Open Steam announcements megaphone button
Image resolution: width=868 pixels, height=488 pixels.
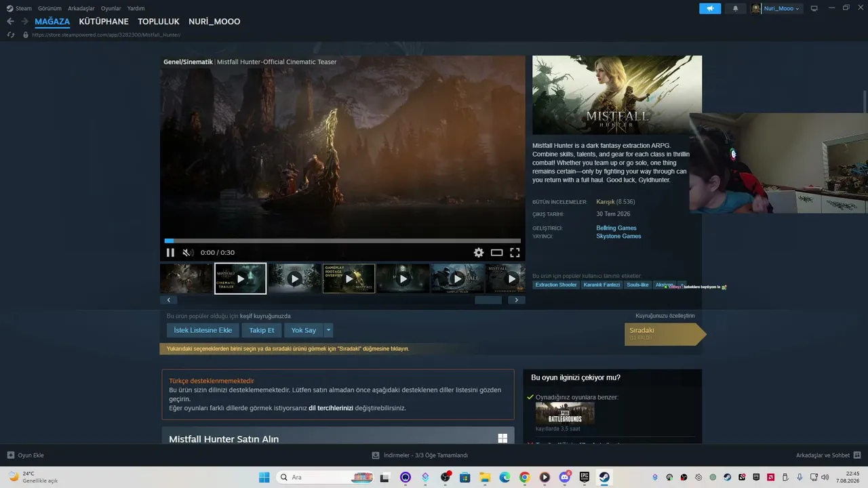[710, 8]
